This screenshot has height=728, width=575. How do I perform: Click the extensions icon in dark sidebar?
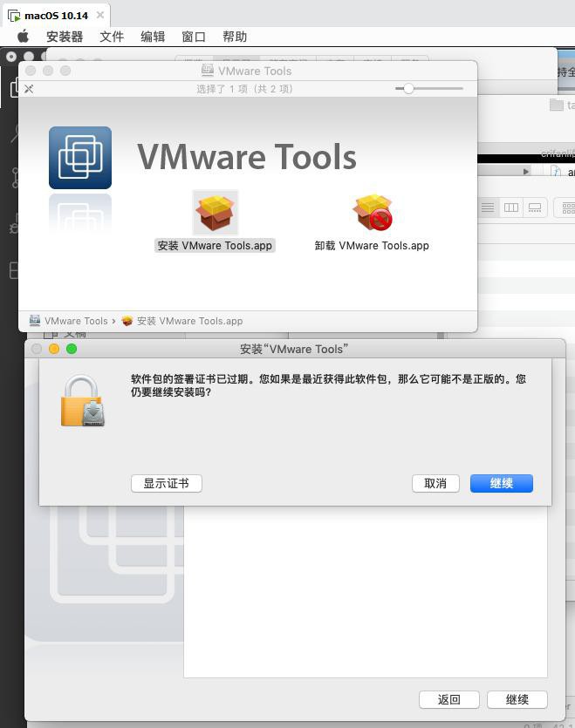click(x=15, y=270)
